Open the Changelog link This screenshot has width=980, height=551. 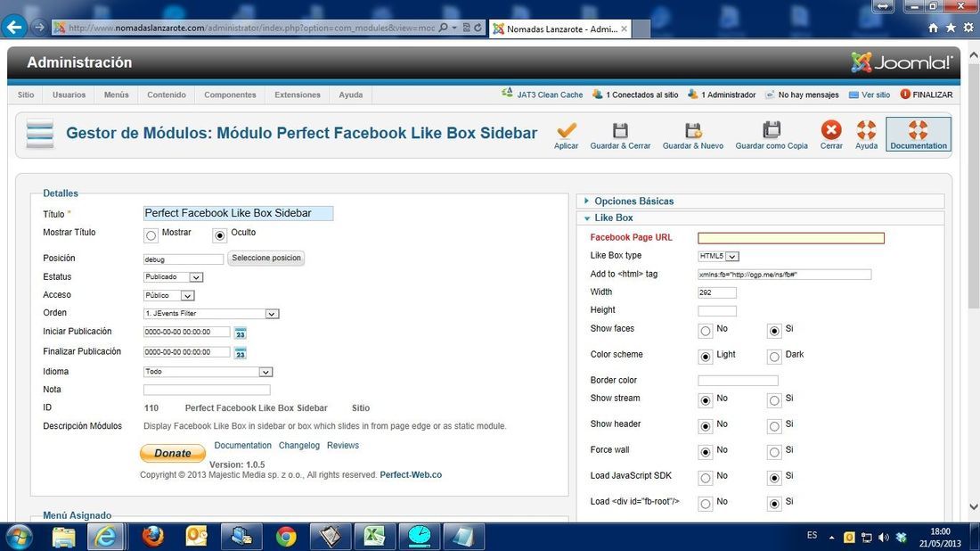298,445
